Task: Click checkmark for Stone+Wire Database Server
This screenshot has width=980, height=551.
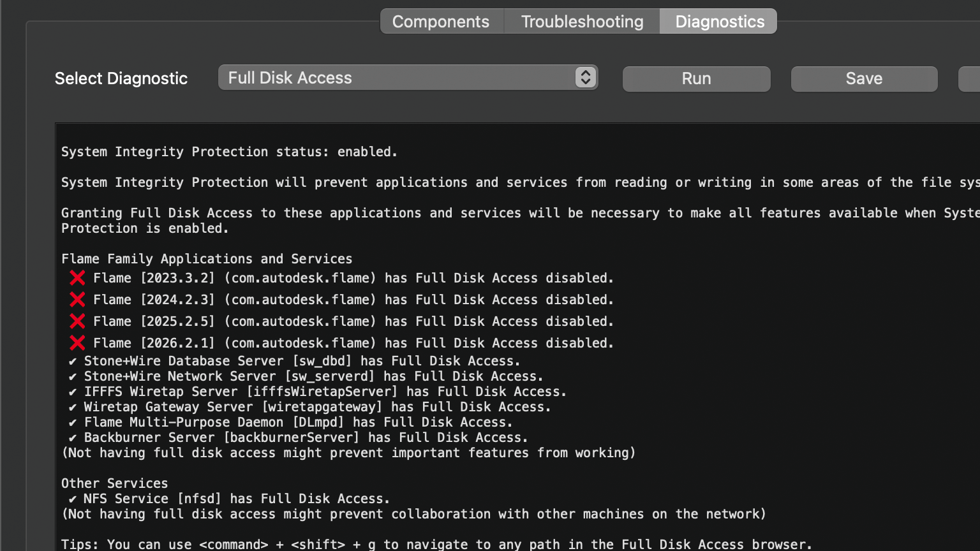Action: tap(73, 362)
